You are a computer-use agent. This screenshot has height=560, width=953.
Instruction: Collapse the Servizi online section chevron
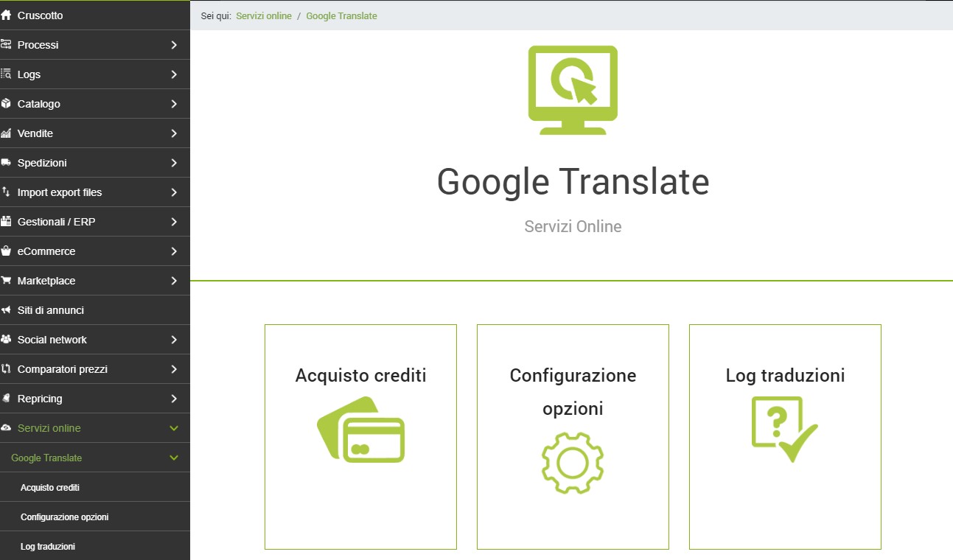pos(174,428)
